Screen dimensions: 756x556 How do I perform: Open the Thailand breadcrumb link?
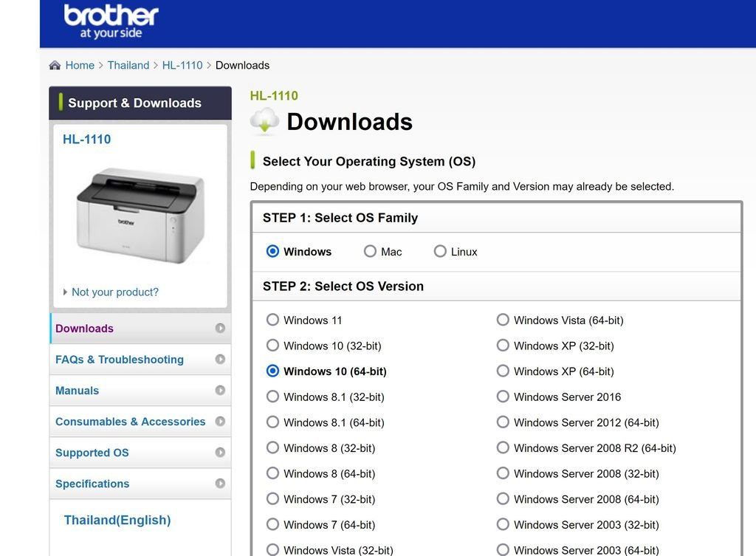click(128, 65)
